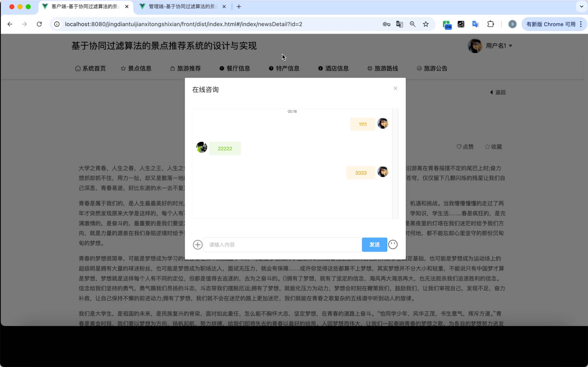Click the avatar beside message 1111
The width and height of the screenshot is (588, 367).
pyautogui.click(x=383, y=123)
